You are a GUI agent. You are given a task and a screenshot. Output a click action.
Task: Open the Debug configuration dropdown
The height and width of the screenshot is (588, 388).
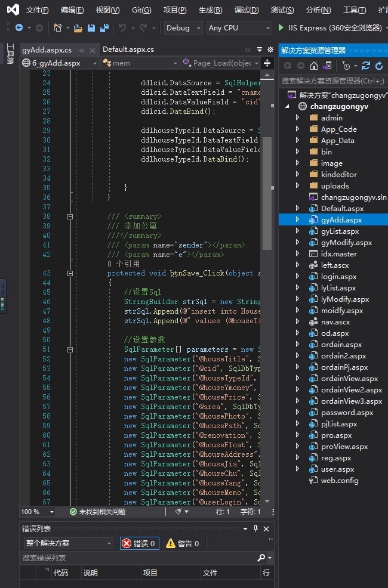coord(183,28)
